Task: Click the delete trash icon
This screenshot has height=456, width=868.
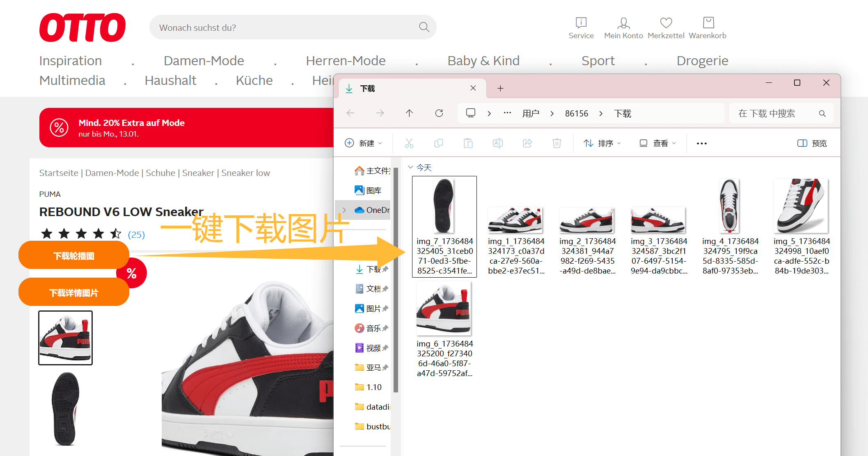Action: pos(557,143)
